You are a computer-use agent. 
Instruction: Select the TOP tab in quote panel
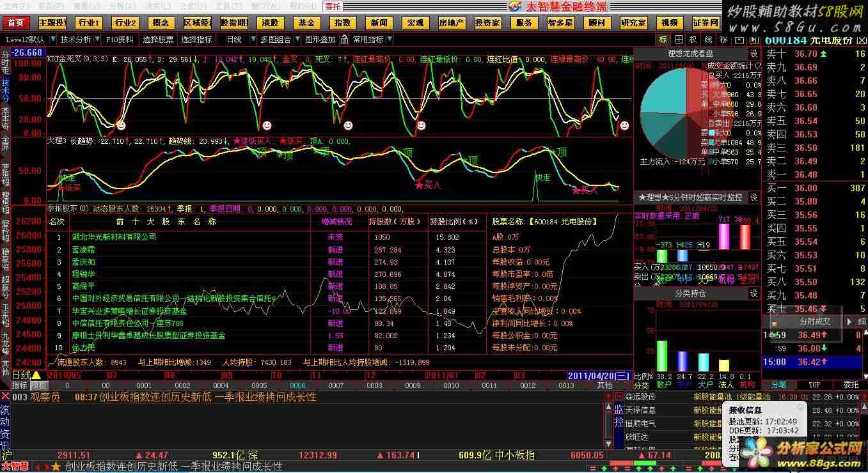click(x=814, y=385)
